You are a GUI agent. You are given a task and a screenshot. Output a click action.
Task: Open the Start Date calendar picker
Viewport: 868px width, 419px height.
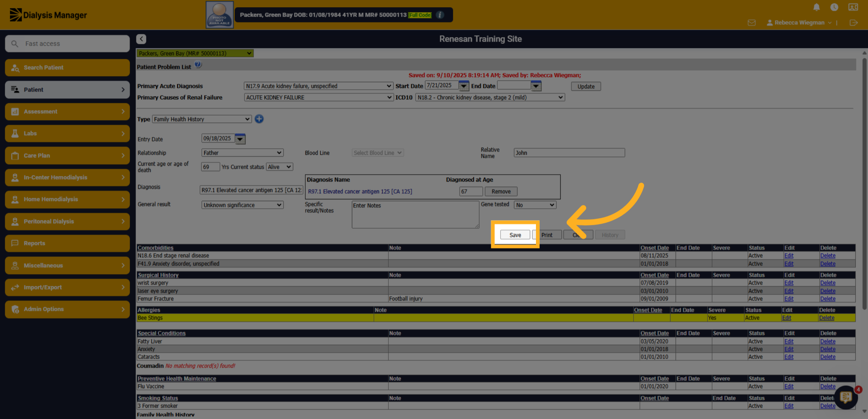point(464,86)
